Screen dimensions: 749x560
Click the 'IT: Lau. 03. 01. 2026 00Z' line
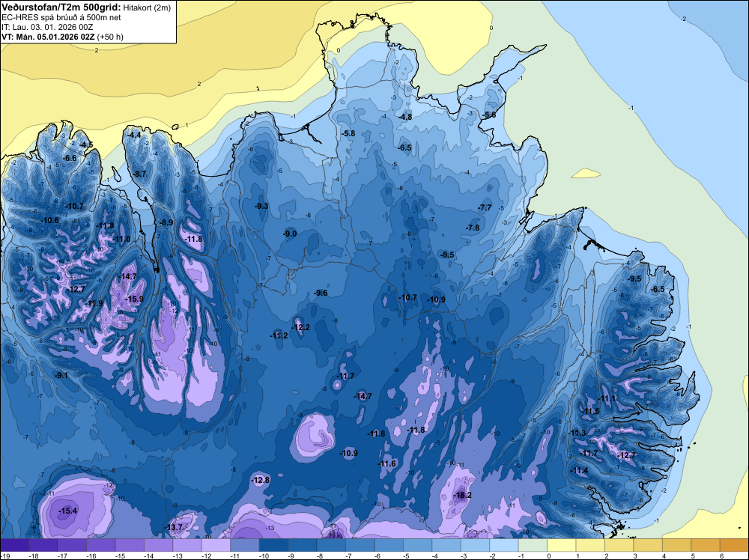(x=47, y=27)
